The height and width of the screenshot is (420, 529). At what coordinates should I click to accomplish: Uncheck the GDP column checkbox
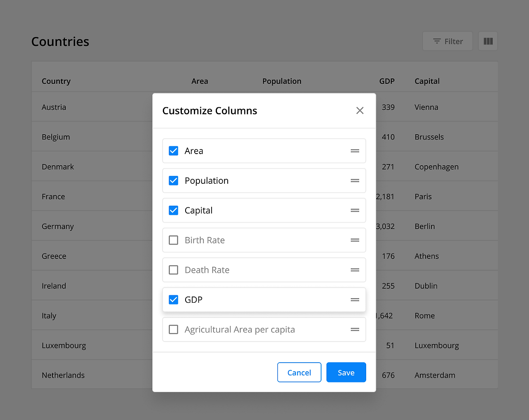point(174,299)
